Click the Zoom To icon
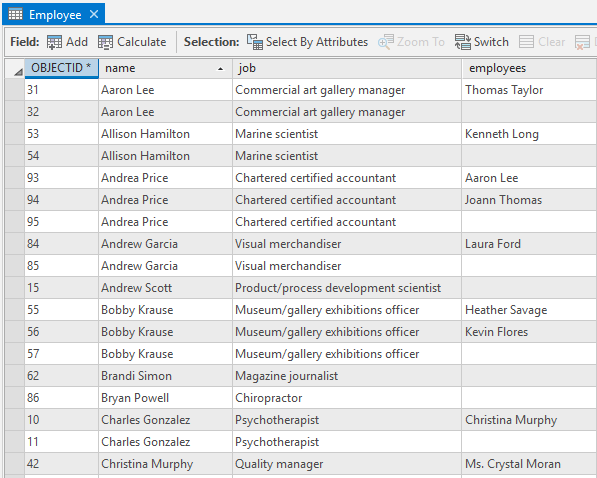The height and width of the screenshot is (478, 597). click(x=386, y=42)
